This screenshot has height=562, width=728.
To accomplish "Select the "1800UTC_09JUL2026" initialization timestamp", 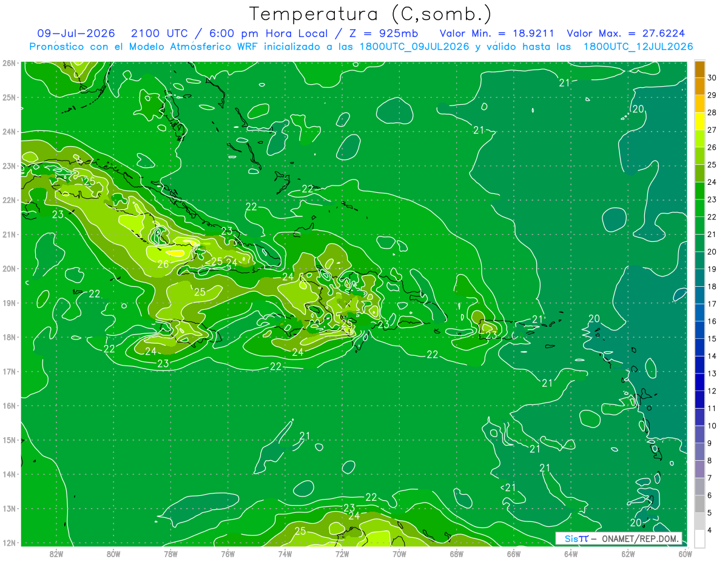I will 414,47.
